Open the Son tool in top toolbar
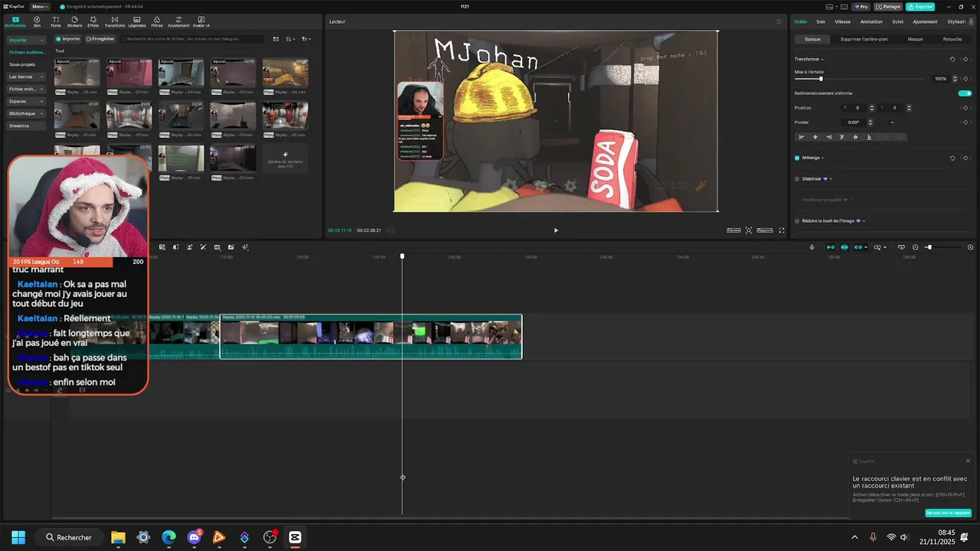Image resolution: width=980 pixels, height=551 pixels. click(x=37, y=21)
